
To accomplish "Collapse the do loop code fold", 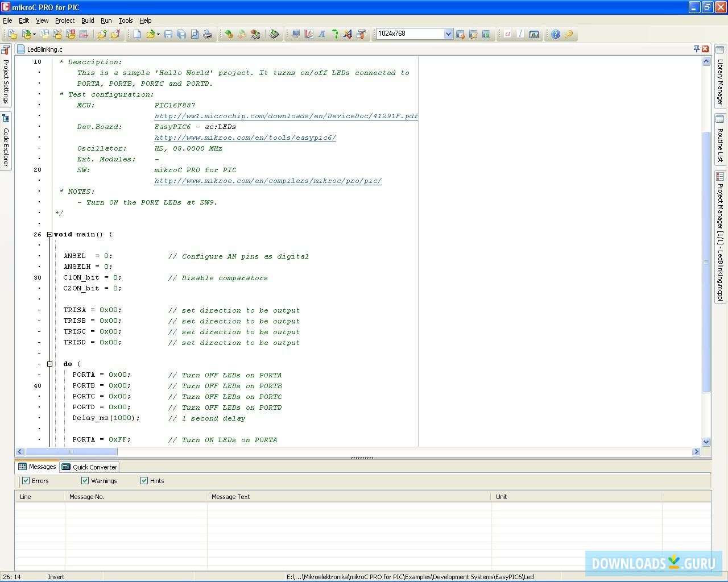I will (49, 364).
